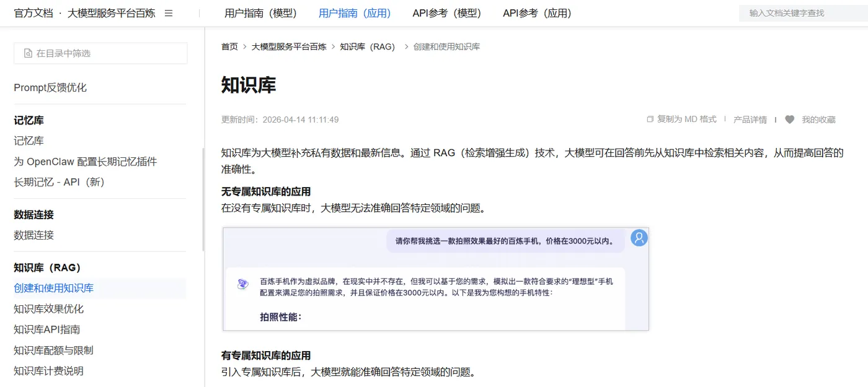Image resolution: width=868 pixels, height=387 pixels.
Task: Click the 无专属知识库的应用 heading
Action: click(266, 192)
